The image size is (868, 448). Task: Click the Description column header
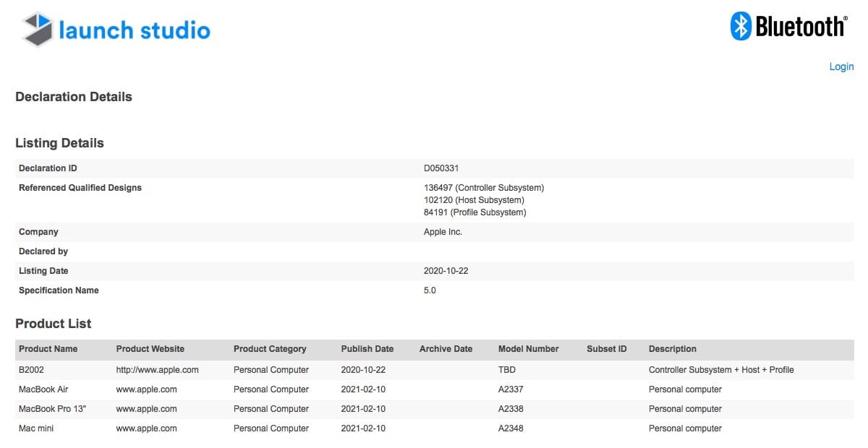click(x=673, y=349)
